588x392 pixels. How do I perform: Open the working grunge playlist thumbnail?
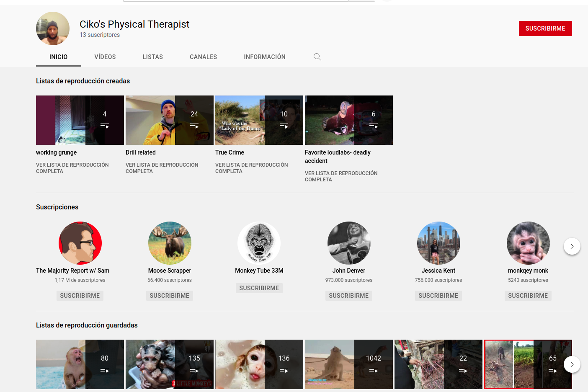(80, 120)
